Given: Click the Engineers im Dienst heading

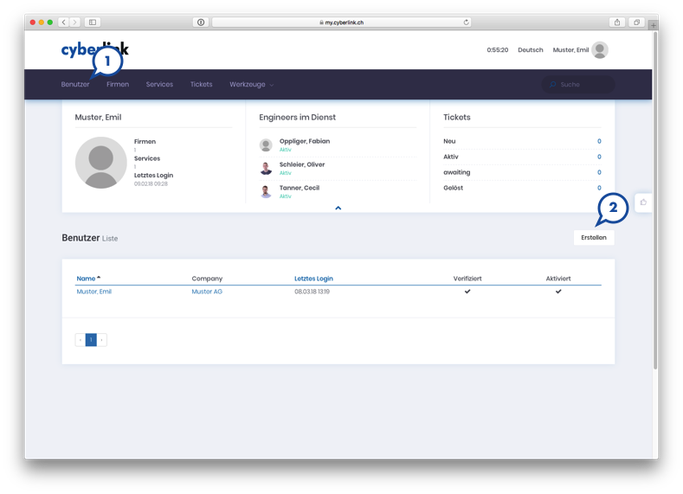Looking at the screenshot, I should tap(297, 117).
